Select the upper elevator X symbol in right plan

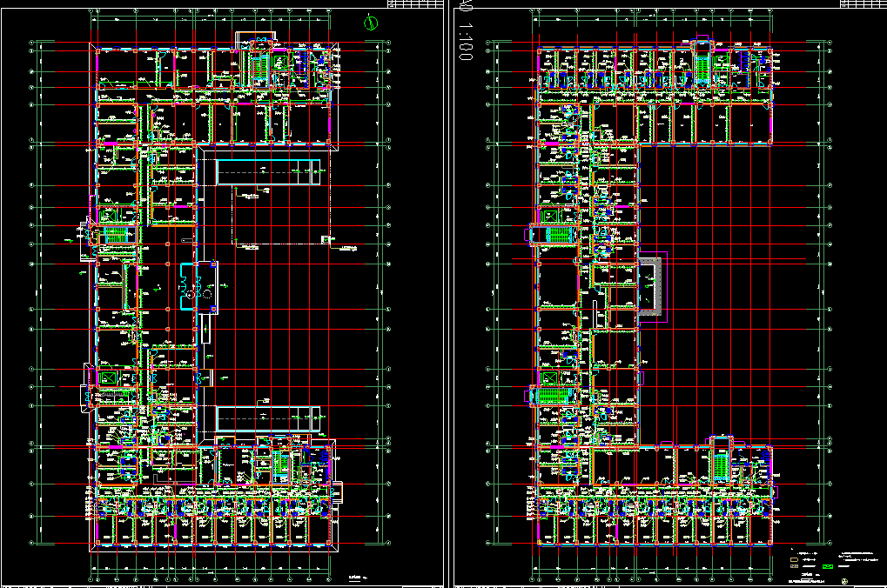pos(550,216)
